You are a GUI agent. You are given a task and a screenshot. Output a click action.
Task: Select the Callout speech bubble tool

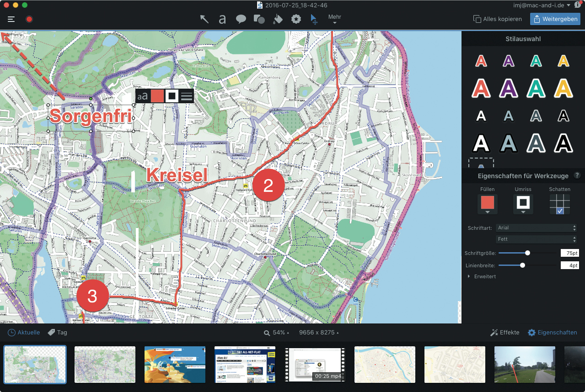241,19
